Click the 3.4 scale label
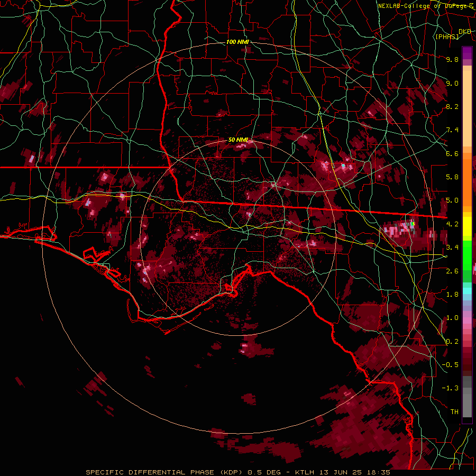 coord(452,248)
